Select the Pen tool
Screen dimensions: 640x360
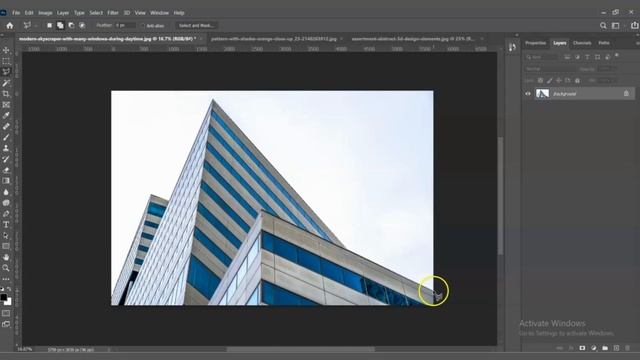(x=6, y=214)
